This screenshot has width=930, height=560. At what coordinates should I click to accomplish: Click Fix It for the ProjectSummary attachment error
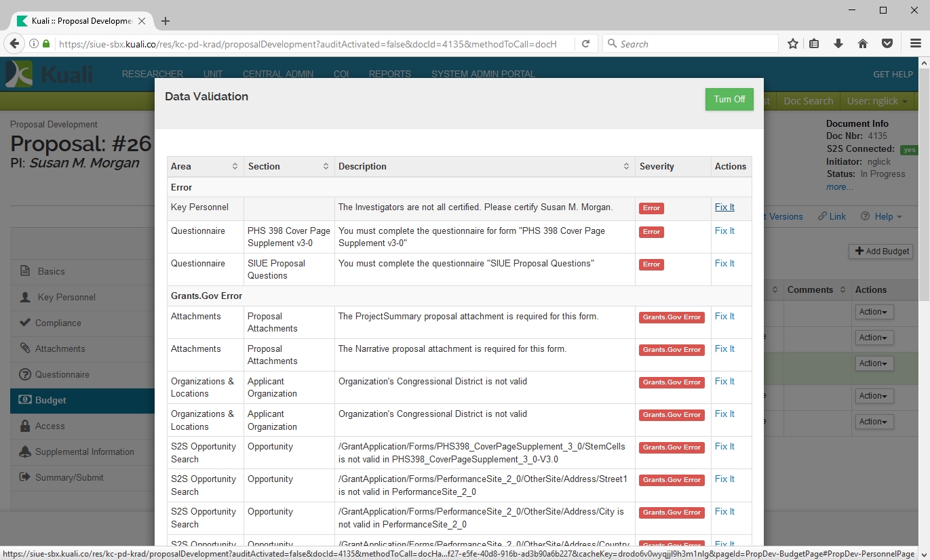pyautogui.click(x=724, y=317)
